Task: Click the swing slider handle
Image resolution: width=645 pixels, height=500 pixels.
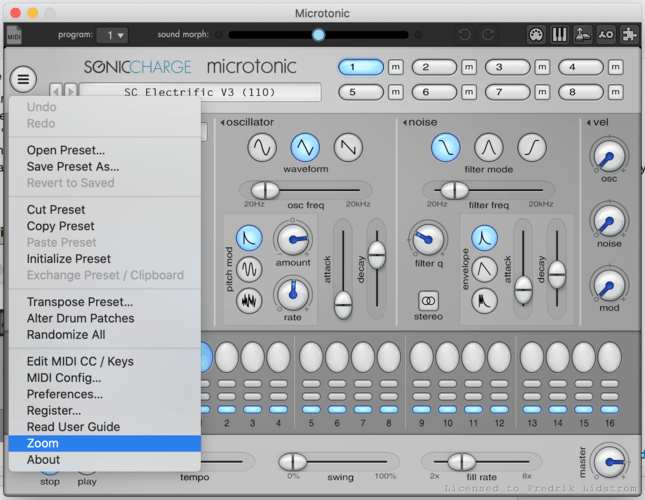Action: tap(293, 462)
